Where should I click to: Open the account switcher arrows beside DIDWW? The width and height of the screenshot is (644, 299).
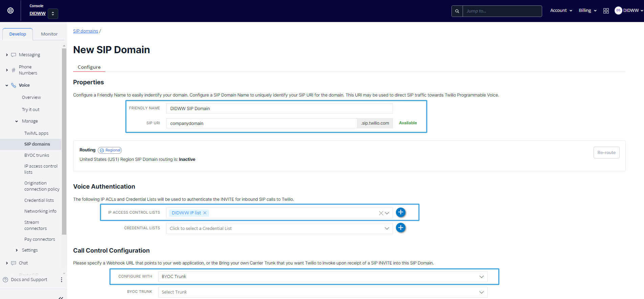click(x=53, y=14)
